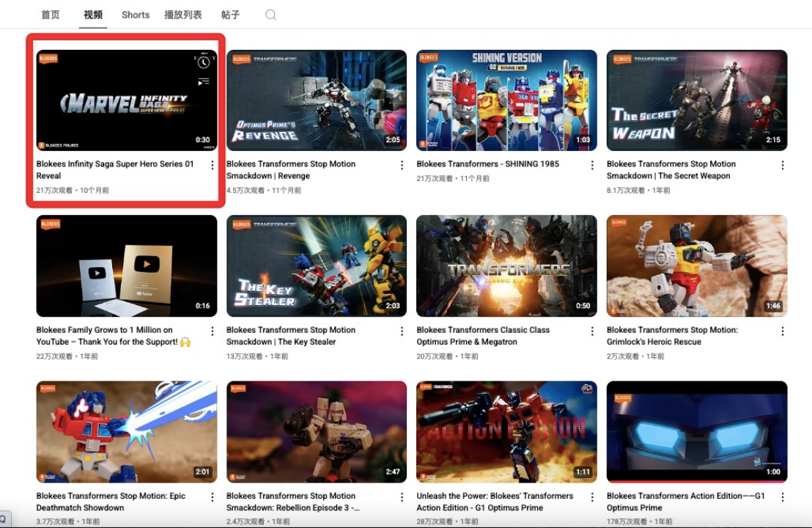Play the blue glowing eyes Optimus Prime thumbnail
The image size is (812, 528).
(x=697, y=432)
